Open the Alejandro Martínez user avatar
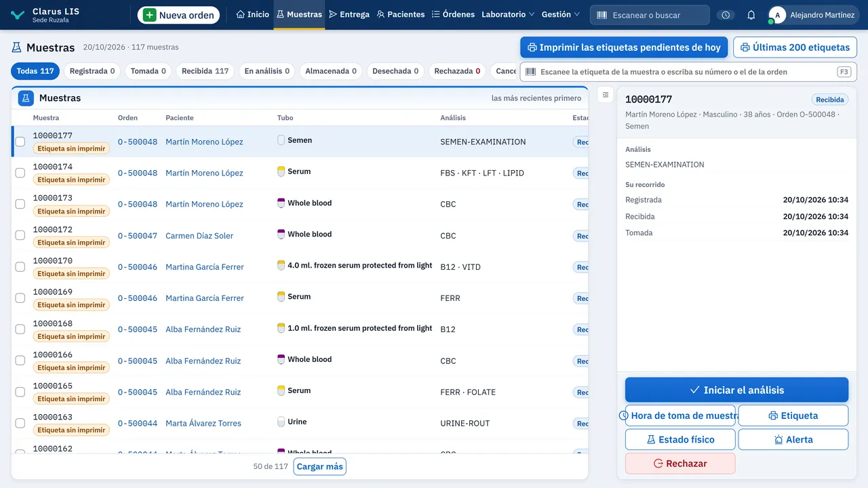 point(777,15)
